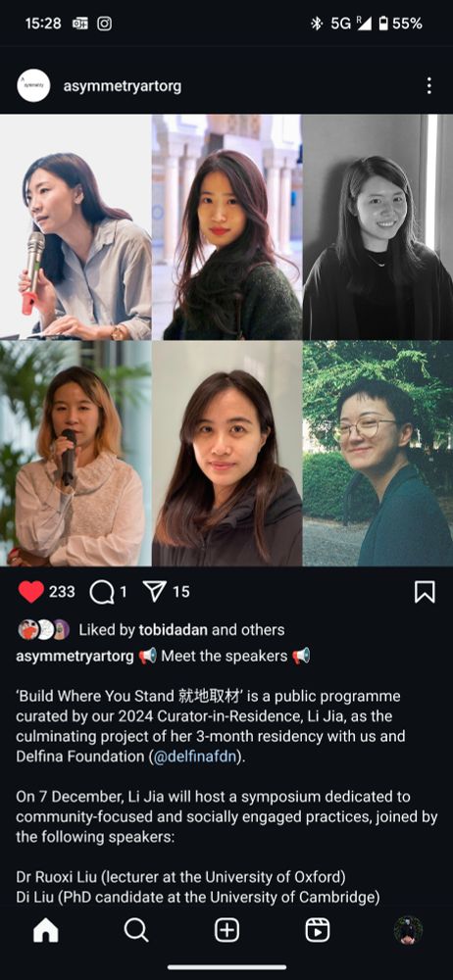453x980 pixels.
Task: Toggle the bookmark save icon
Action: coord(425,592)
